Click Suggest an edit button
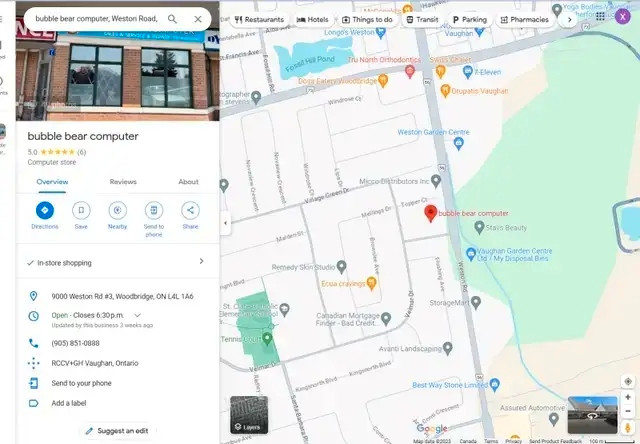640x444 pixels. (x=117, y=431)
